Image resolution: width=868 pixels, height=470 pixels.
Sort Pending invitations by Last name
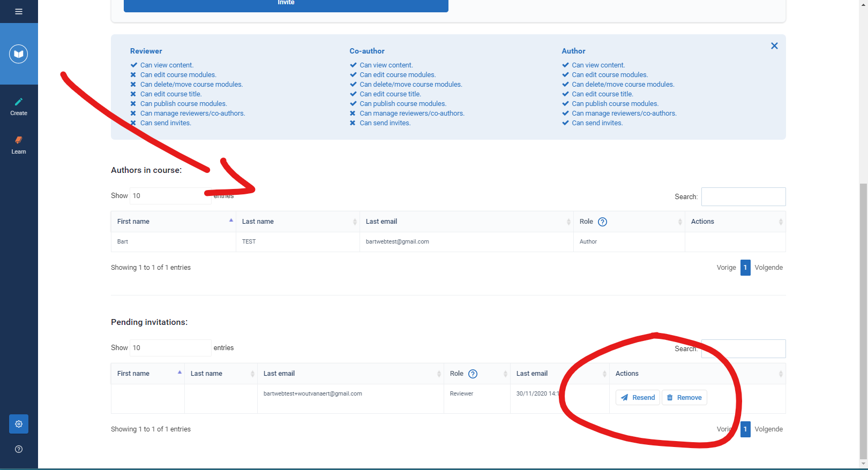(221, 374)
